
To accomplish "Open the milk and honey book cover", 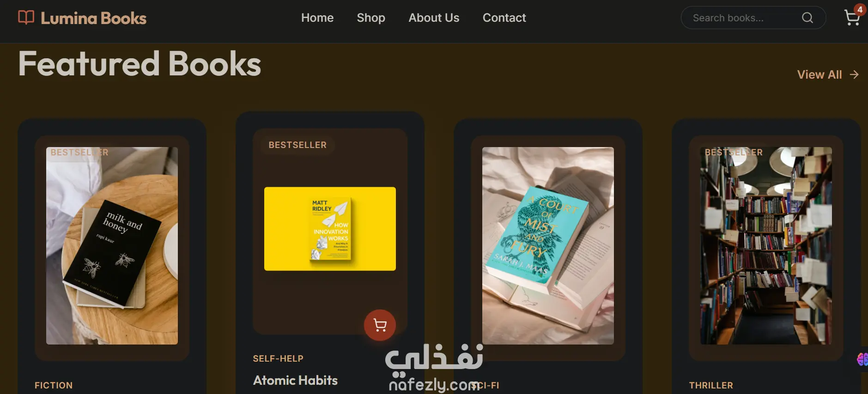I will (x=112, y=246).
